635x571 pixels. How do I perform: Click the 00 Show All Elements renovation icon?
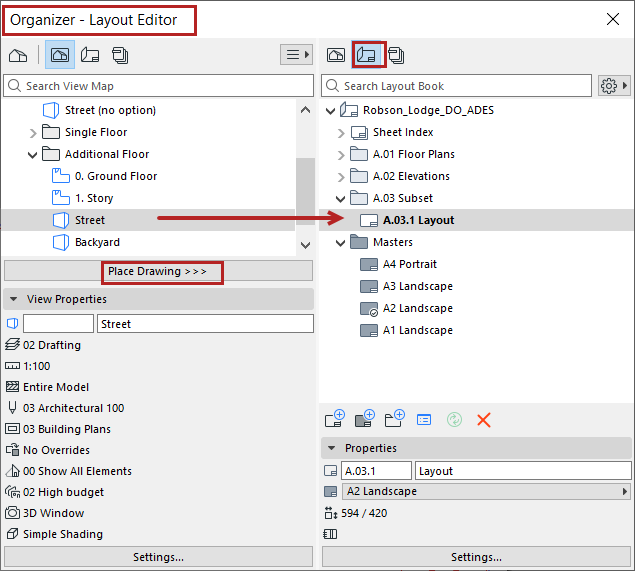12,471
